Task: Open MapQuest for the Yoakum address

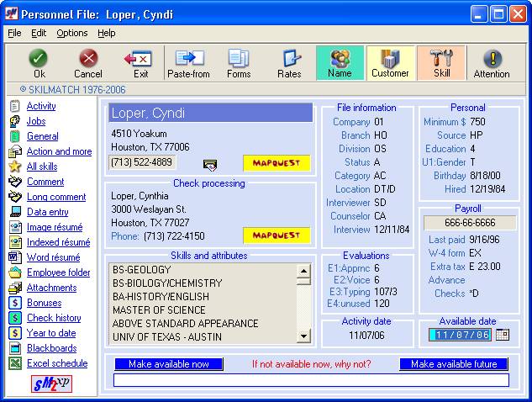Action: [277, 163]
